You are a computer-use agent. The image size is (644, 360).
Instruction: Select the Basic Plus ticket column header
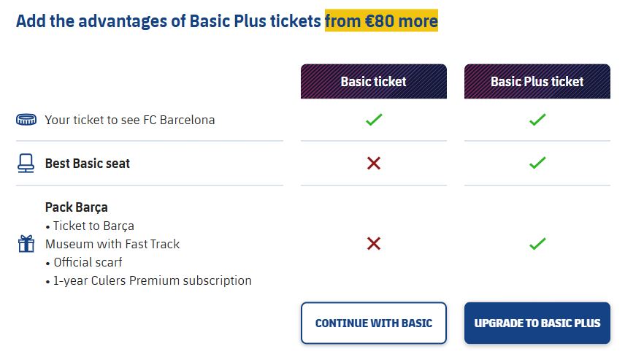point(537,81)
